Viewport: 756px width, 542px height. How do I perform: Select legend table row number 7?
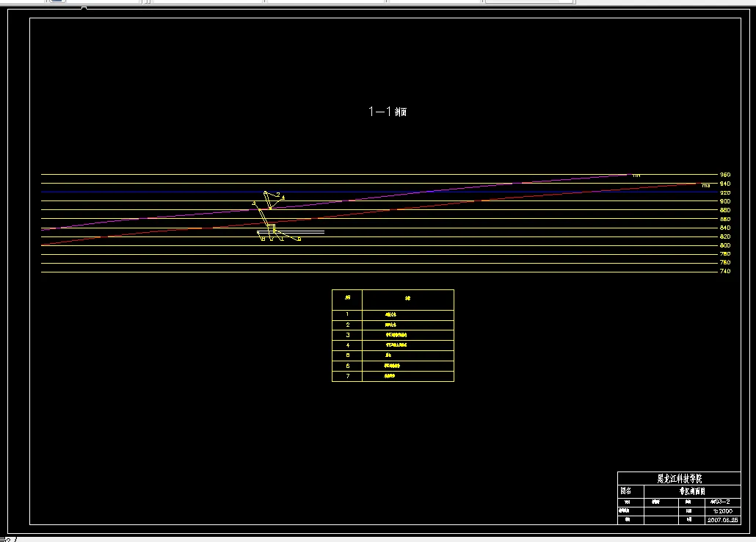coord(393,376)
